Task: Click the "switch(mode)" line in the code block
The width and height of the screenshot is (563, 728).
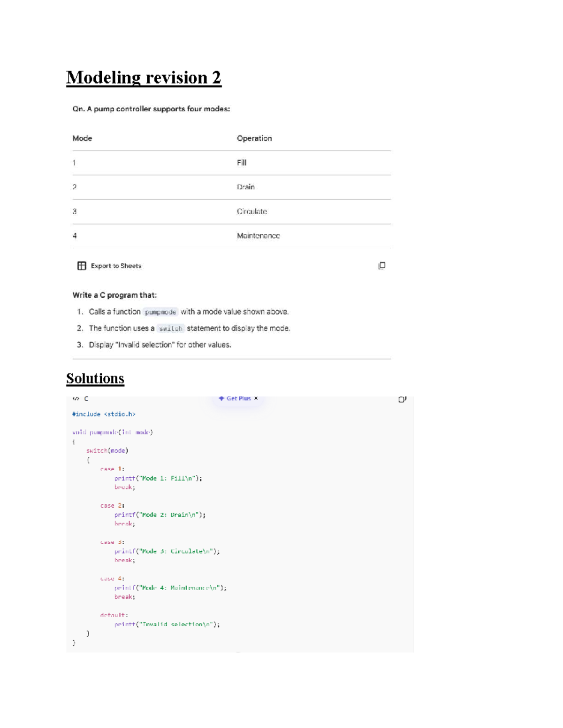Action: 107,451
